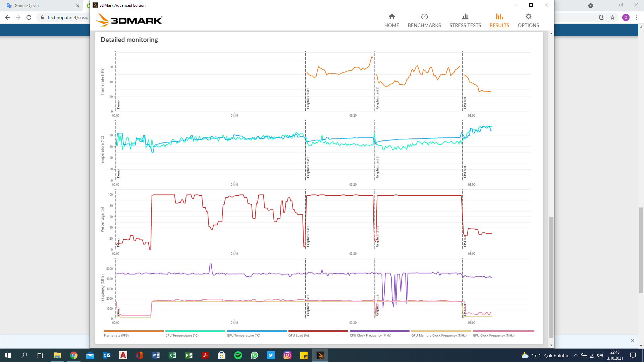Toggle GPU Memory Clock Frequency legend entry
The width and height of the screenshot is (644, 362).
tap(439, 335)
